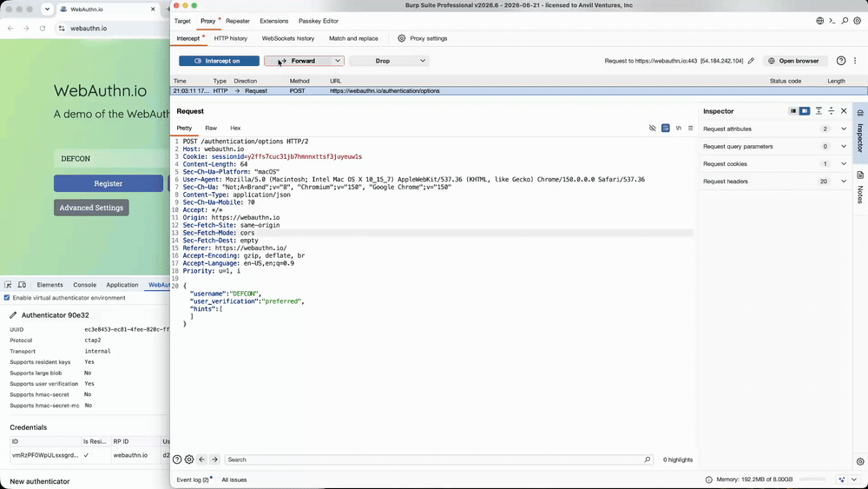Expand Request attributes section
The image size is (868, 489).
[844, 129]
